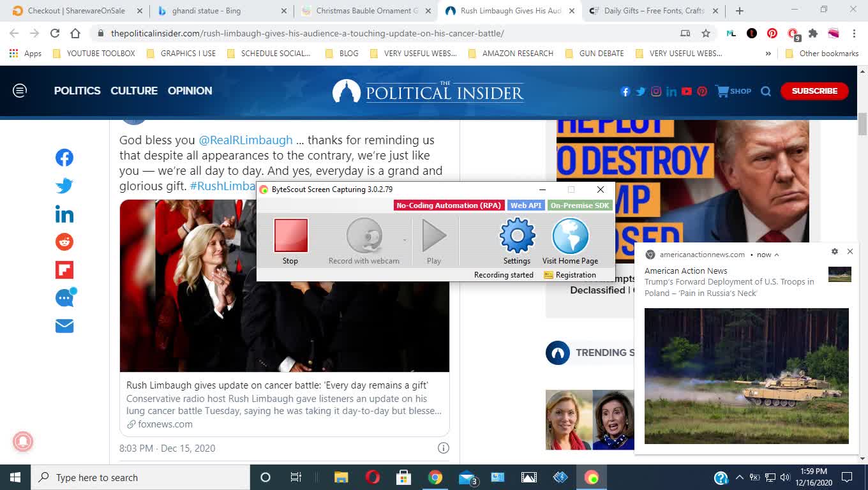Click the address bar URL
This screenshot has width=868, height=490.
tap(307, 33)
